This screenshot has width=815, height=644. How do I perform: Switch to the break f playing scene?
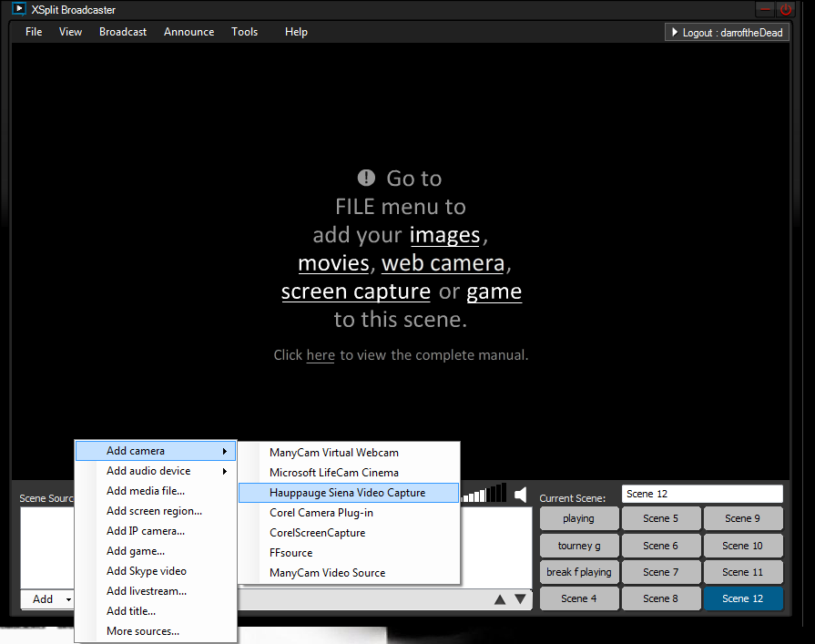coord(579,572)
